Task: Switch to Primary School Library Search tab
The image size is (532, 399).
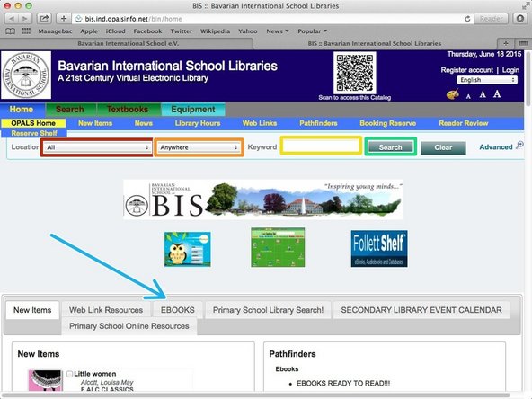Action: pyautogui.click(x=268, y=310)
